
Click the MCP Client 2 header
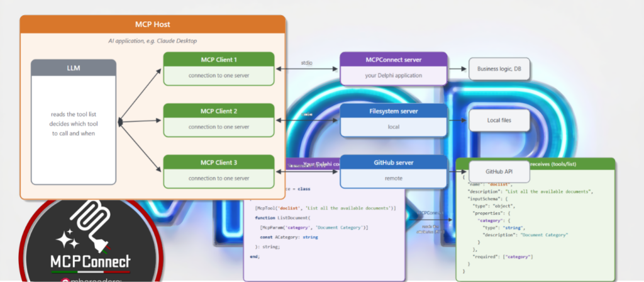tap(219, 111)
